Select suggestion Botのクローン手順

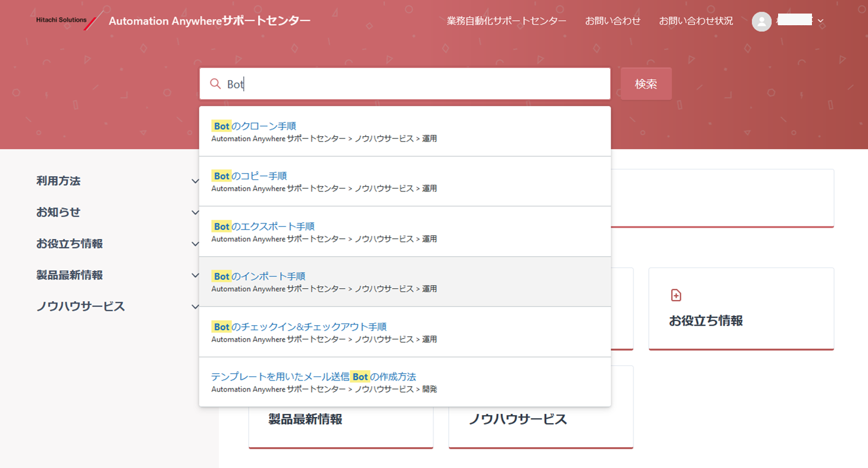click(405, 131)
